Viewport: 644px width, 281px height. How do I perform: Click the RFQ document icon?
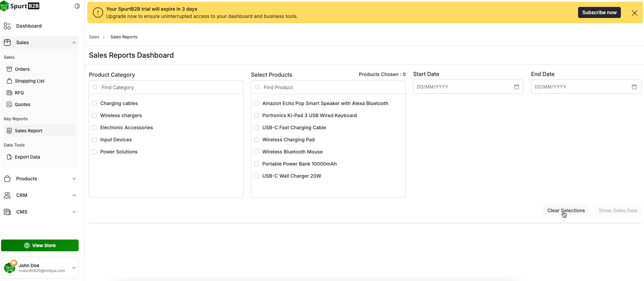pos(9,93)
